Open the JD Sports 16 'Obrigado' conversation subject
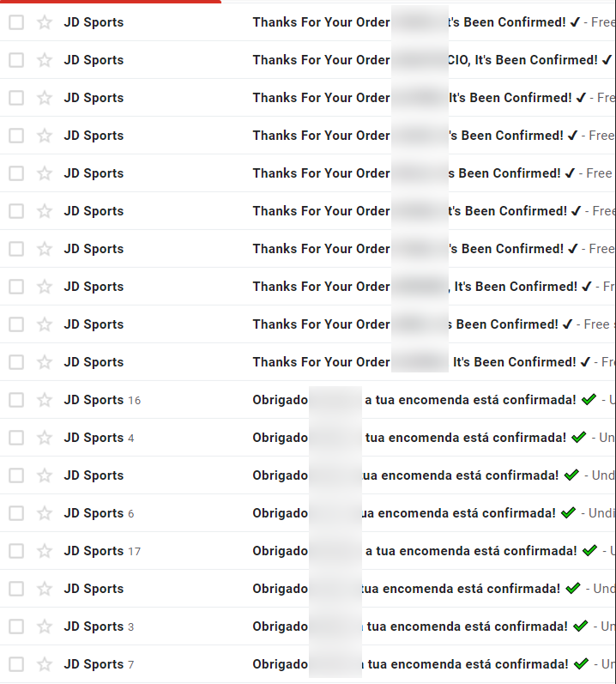The image size is (616, 684). coord(424,400)
